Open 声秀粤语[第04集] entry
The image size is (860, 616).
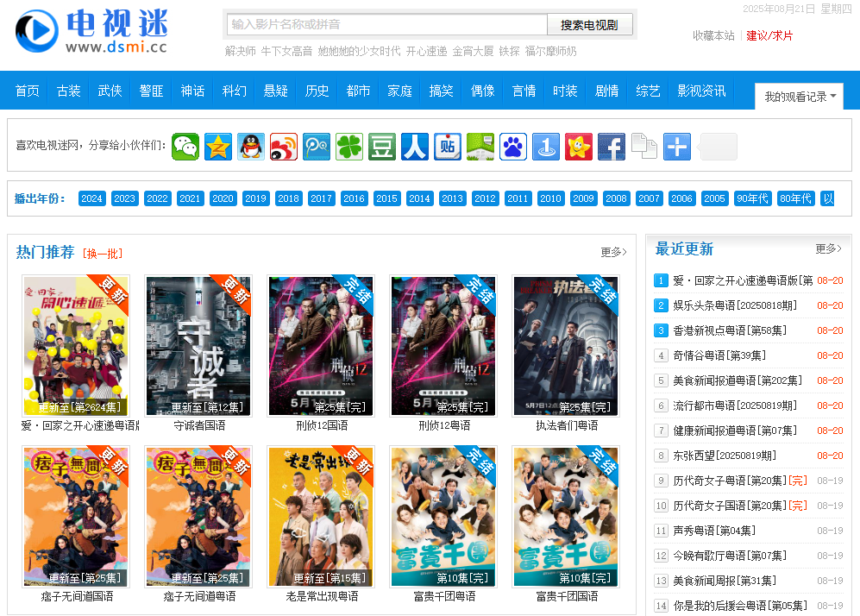point(715,531)
